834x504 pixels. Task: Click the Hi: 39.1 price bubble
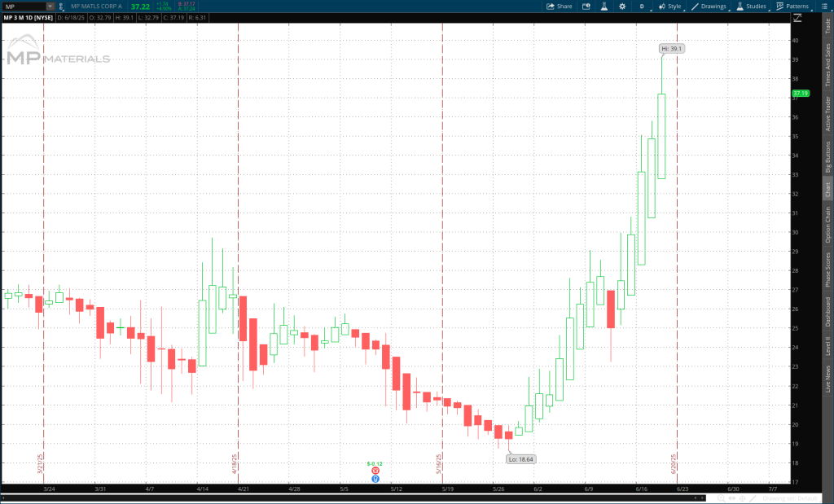point(672,48)
